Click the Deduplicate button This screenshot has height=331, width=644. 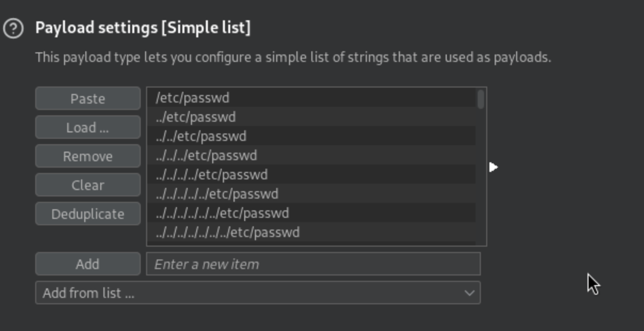pos(87,214)
